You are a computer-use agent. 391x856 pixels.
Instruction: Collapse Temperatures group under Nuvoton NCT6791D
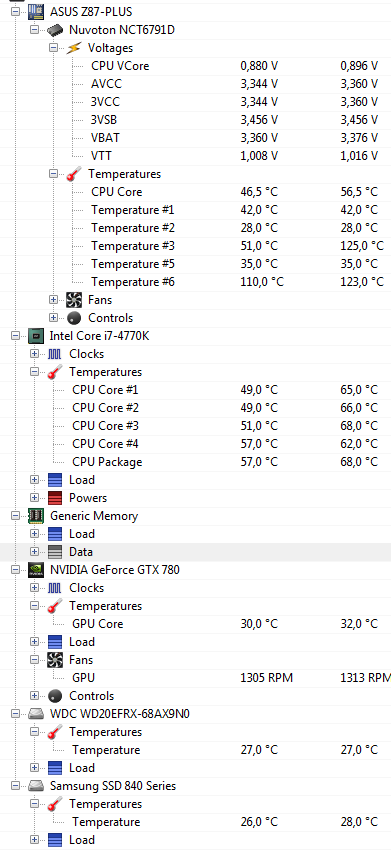pyautogui.click(x=53, y=174)
